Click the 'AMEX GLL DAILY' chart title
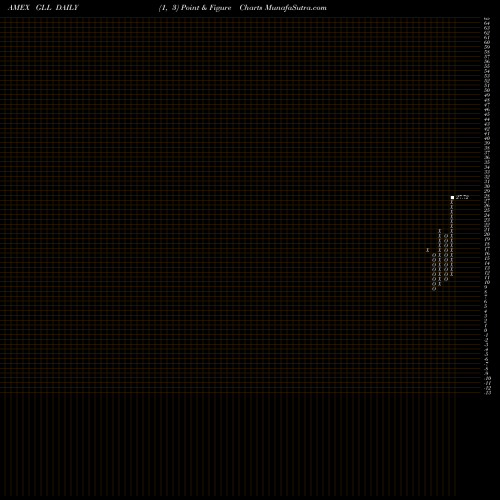Viewport: 500px width, 500px height. 43,8
